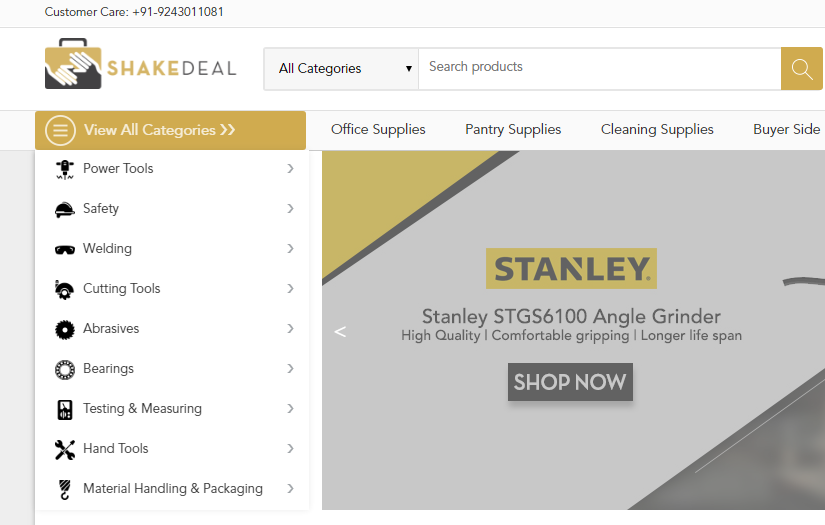
Task: Open the All Categories dropdown
Action: [x=341, y=68]
